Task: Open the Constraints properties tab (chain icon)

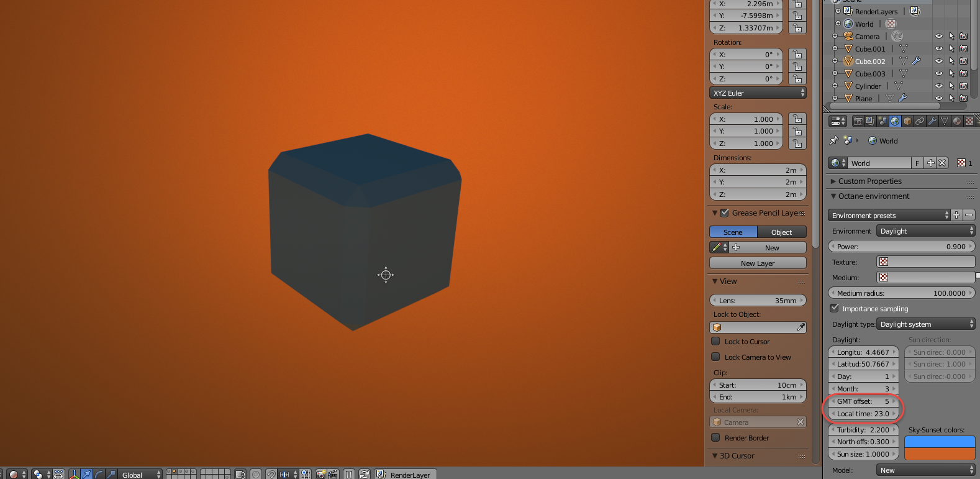Action: pyautogui.click(x=920, y=121)
